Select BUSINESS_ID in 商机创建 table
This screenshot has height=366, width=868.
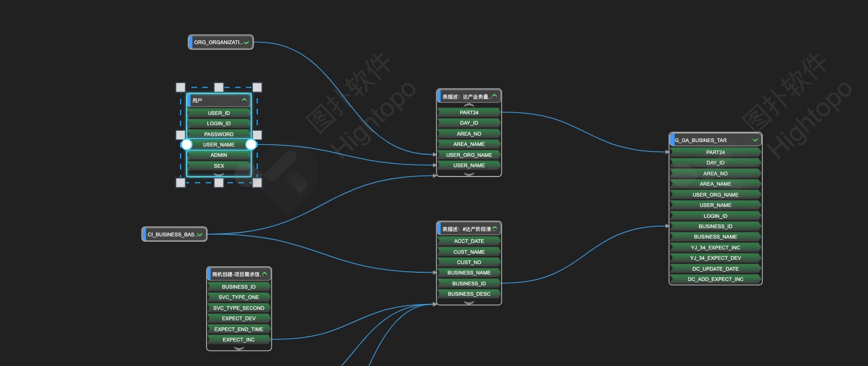239,286
